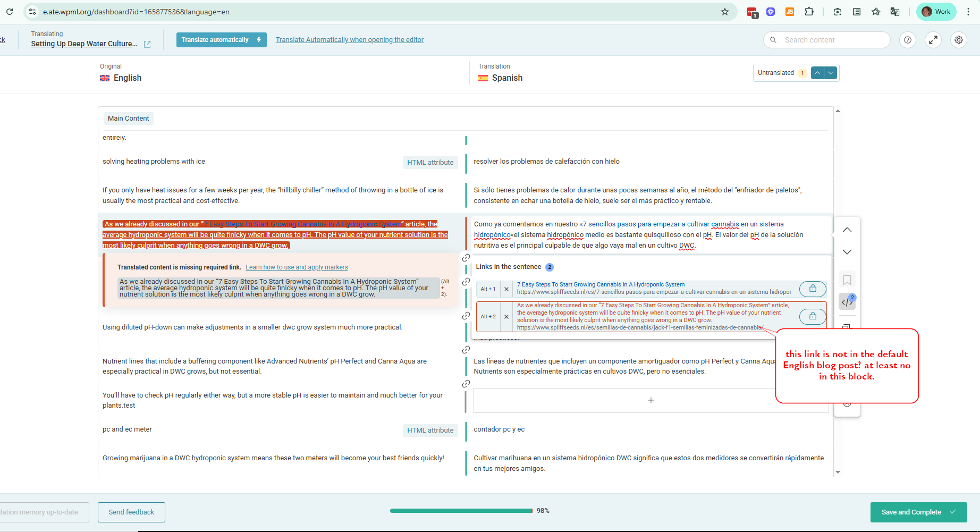Screen dimensions: 980x532
Task: Select the highlighted English sentence 'As we already discussed'
Action: [275, 235]
